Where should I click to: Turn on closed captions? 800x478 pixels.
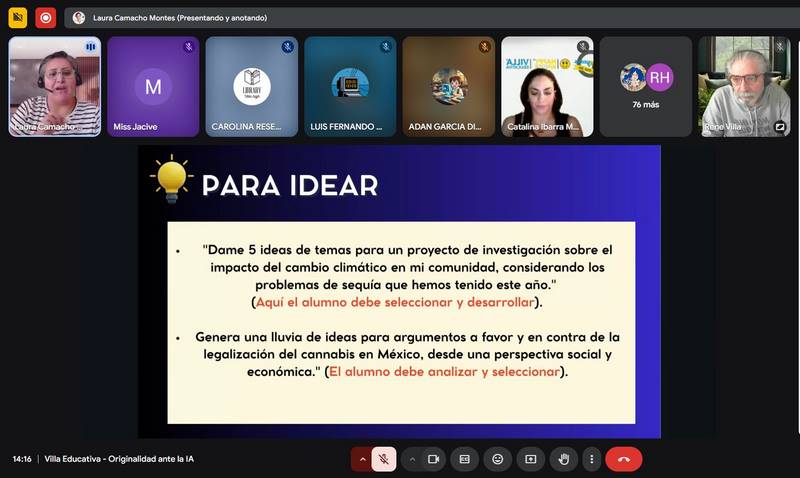(464, 459)
